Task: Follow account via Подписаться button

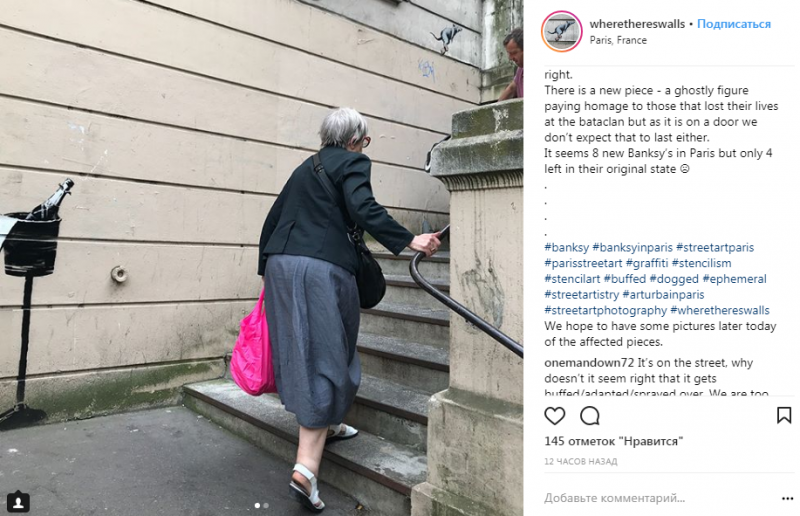Action: click(734, 24)
